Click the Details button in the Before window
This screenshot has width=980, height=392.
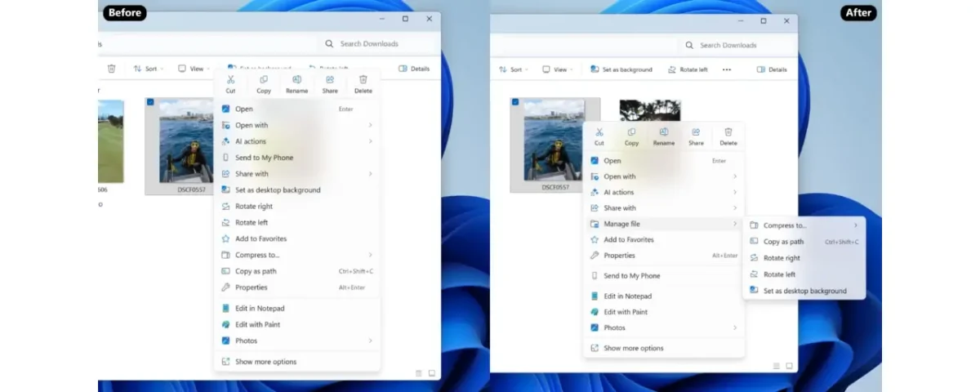coord(414,69)
